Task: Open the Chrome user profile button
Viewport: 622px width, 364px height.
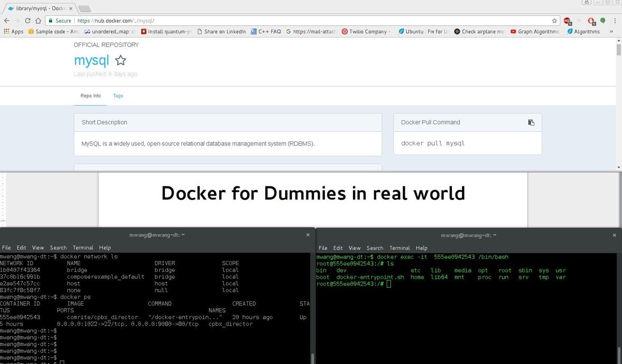Action: (587, 3)
